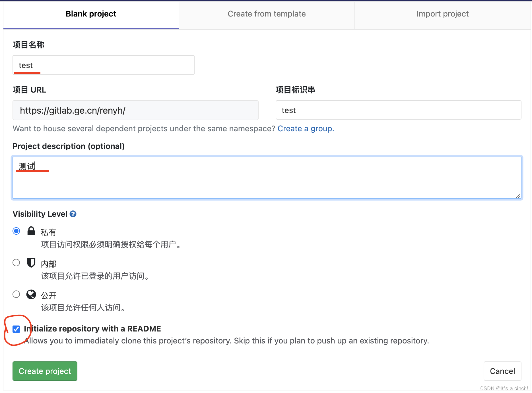Image resolution: width=532 pixels, height=393 pixels.
Task: Click the Initialize repository with a README label
Action: coord(92,329)
